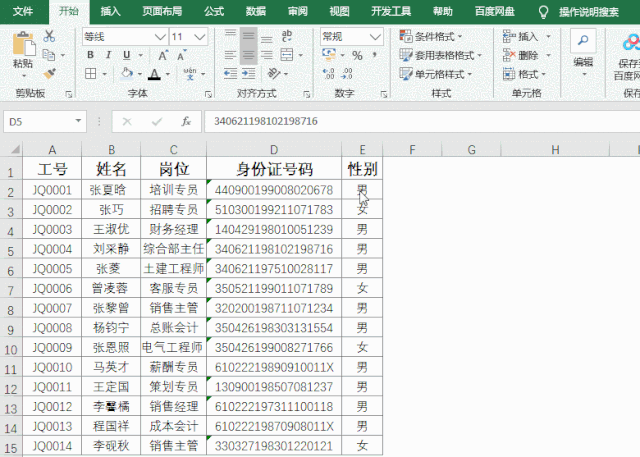Decrease decimal places
This screenshot has height=457, width=640.
(347, 74)
